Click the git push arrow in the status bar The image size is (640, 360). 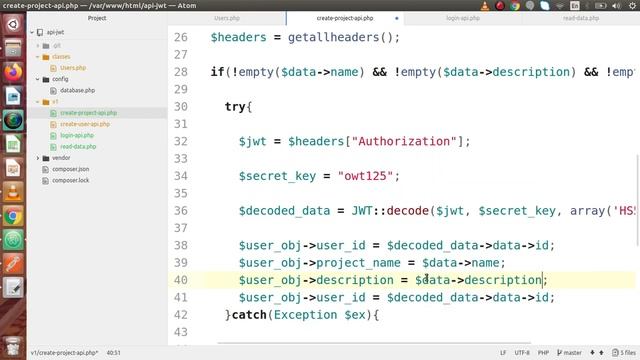pyautogui.click(x=601, y=353)
